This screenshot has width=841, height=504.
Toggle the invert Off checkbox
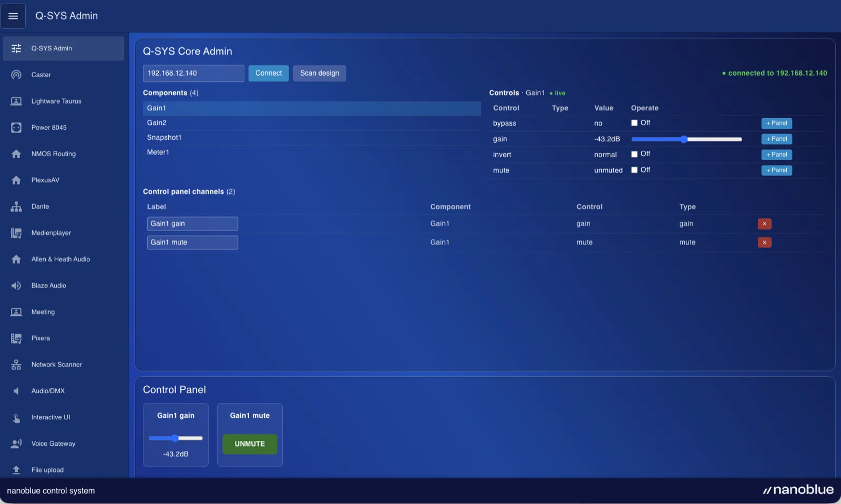coord(634,154)
